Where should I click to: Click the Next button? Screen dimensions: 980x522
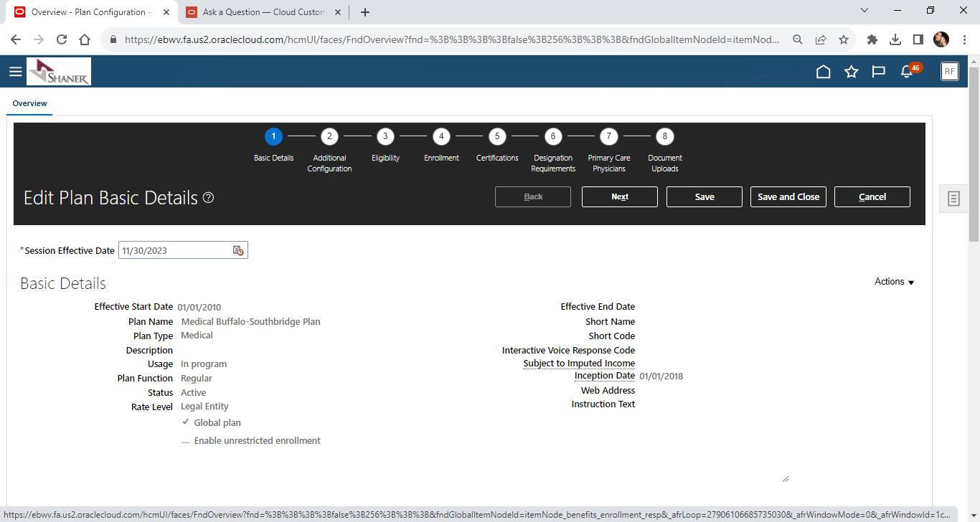pyautogui.click(x=620, y=196)
